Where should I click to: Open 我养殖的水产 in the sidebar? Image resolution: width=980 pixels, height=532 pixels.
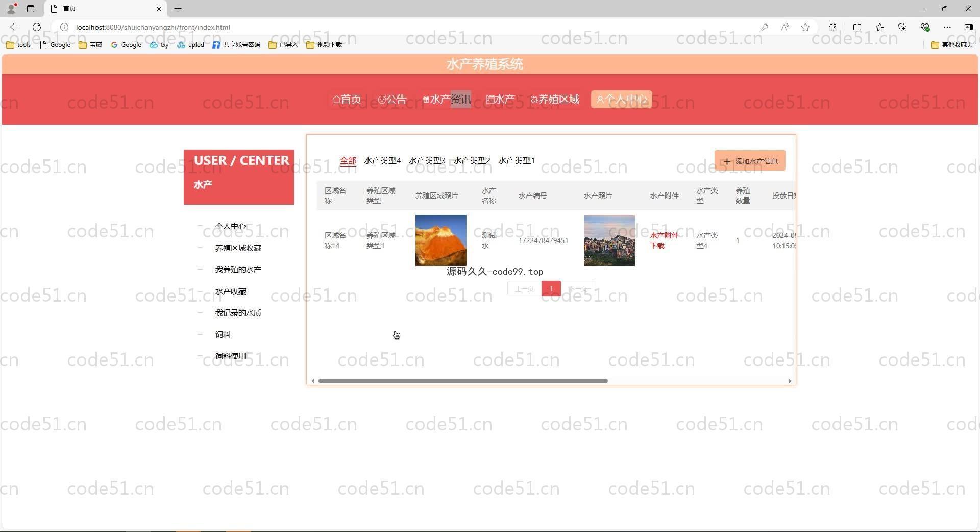click(x=238, y=270)
